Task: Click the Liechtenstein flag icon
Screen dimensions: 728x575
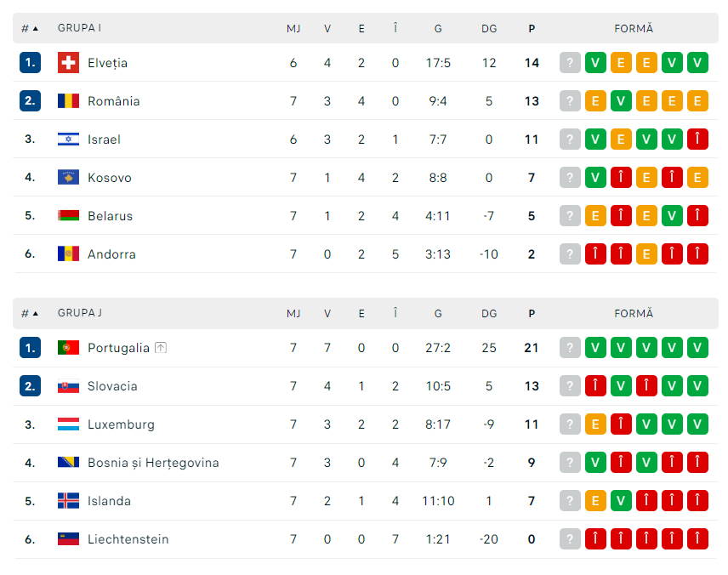Action: coord(68,539)
